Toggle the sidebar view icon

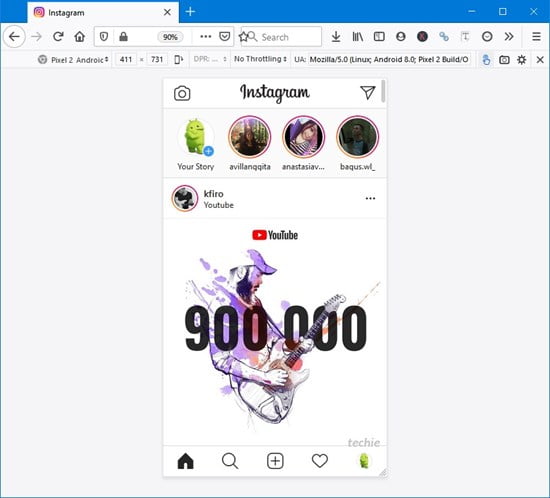click(379, 36)
